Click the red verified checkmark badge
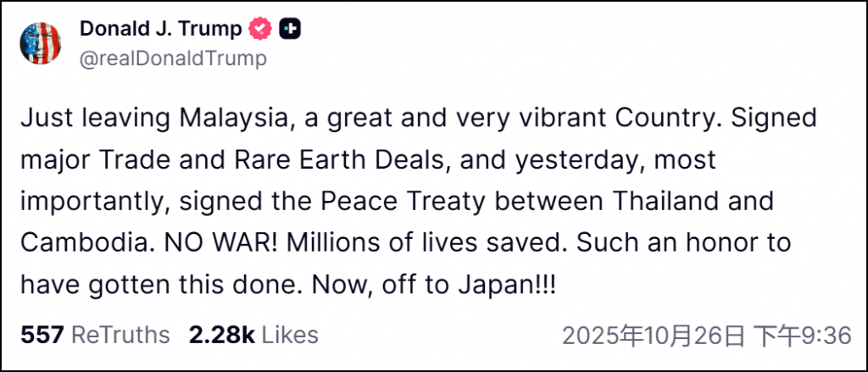This screenshot has width=868, height=372. pos(260,30)
